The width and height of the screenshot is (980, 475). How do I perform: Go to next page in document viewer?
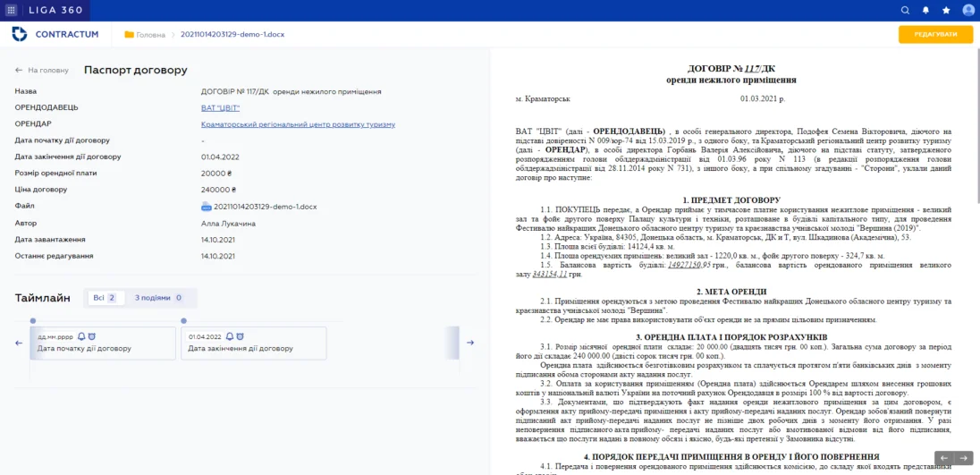(963, 458)
